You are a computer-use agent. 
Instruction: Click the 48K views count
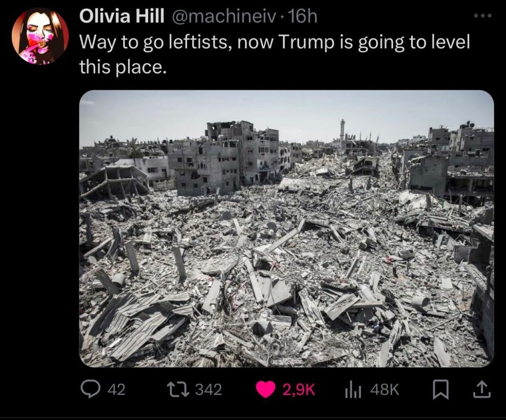[385, 389]
